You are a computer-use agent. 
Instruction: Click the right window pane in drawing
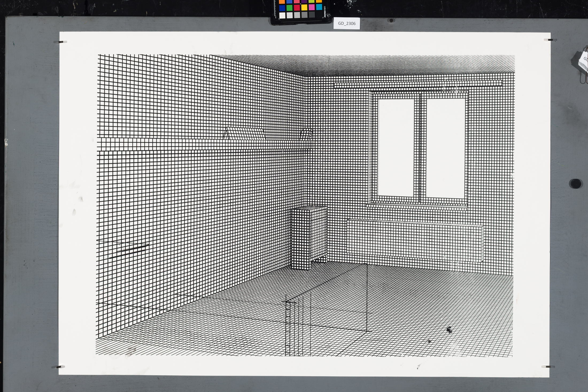click(x=446, y=148)
